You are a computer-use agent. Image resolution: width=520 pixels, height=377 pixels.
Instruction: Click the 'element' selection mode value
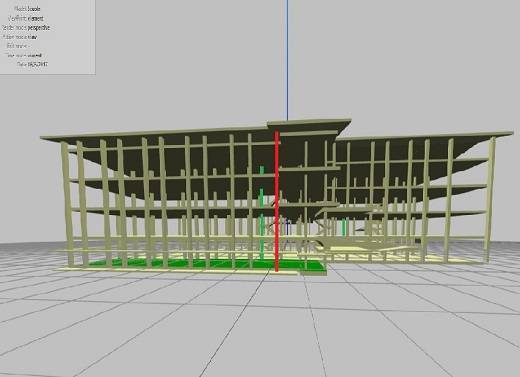click(34, 19)
